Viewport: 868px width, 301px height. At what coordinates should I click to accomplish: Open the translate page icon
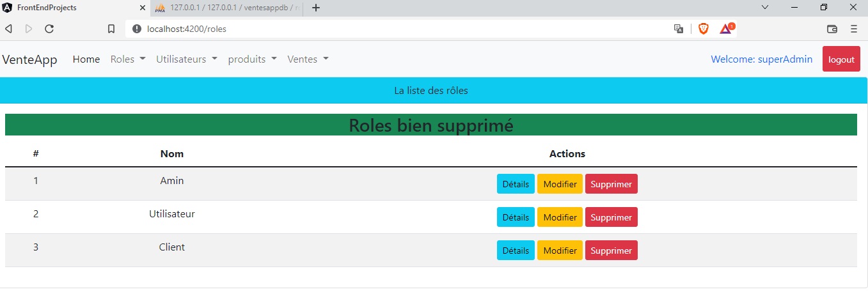679,29
